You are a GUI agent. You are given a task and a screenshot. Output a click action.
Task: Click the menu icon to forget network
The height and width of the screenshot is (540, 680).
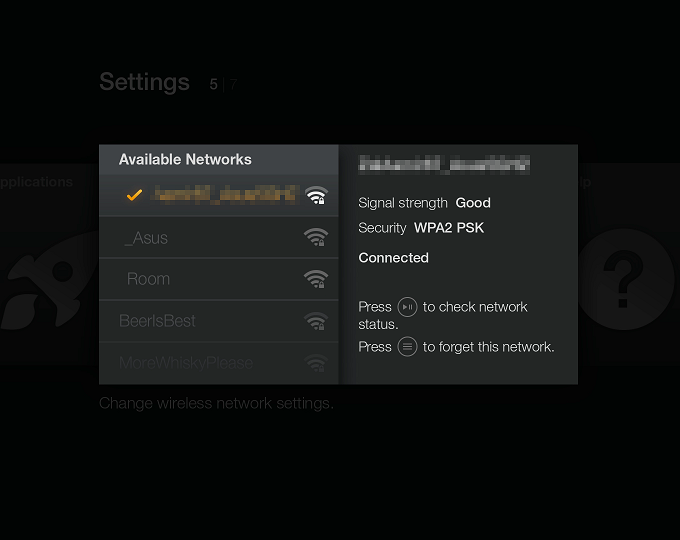pos(407,347)
